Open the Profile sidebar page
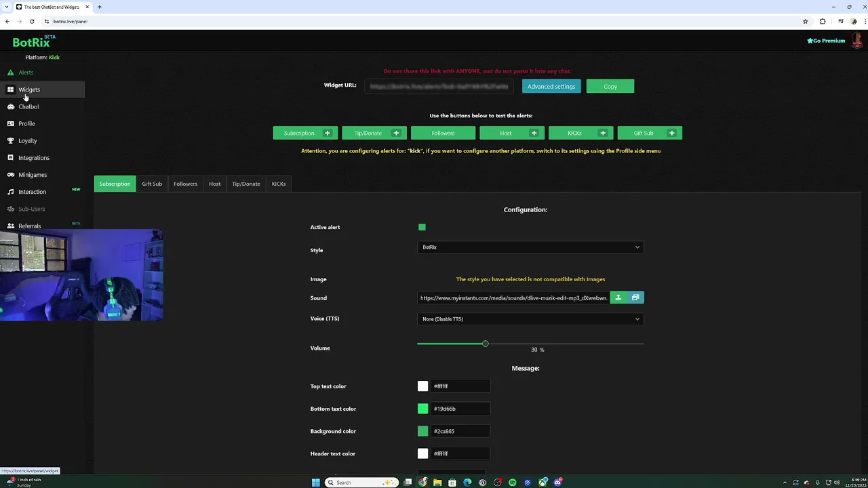Image resolution: width=868 pixels, height=488 pixels. 26,123
